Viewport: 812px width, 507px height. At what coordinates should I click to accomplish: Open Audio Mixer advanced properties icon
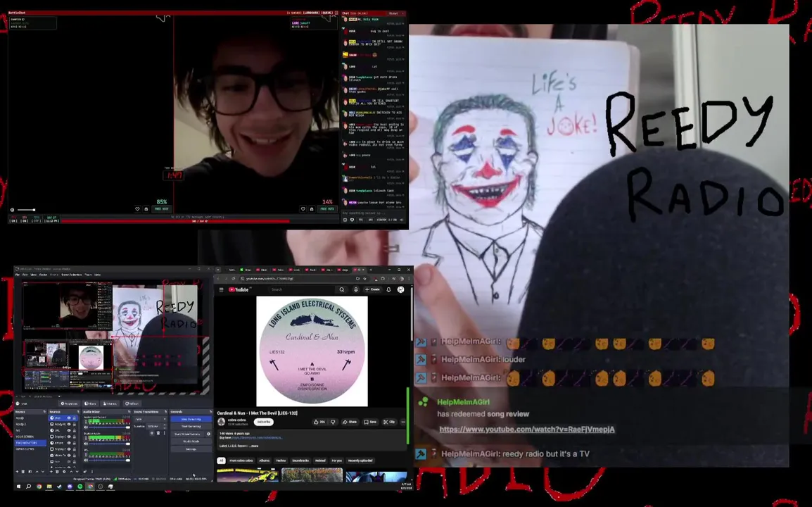pyautogui.click(x=85, y=472)
